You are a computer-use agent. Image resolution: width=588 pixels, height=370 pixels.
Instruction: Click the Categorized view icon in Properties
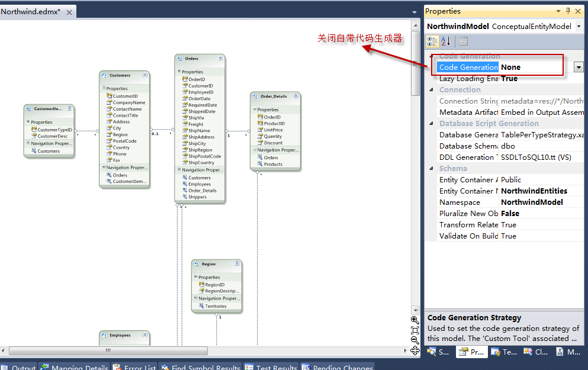point(432,41)
